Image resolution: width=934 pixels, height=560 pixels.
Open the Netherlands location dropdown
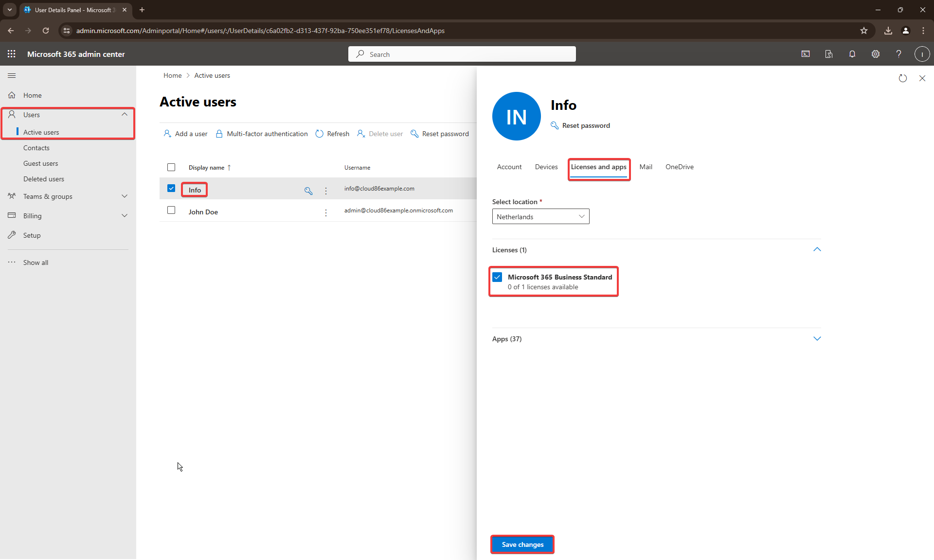[540, 216]
